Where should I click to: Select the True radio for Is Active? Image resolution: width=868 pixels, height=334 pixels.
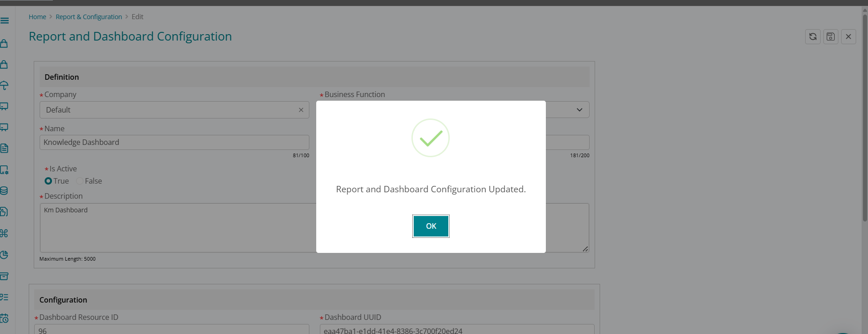(x=48, y=181)
